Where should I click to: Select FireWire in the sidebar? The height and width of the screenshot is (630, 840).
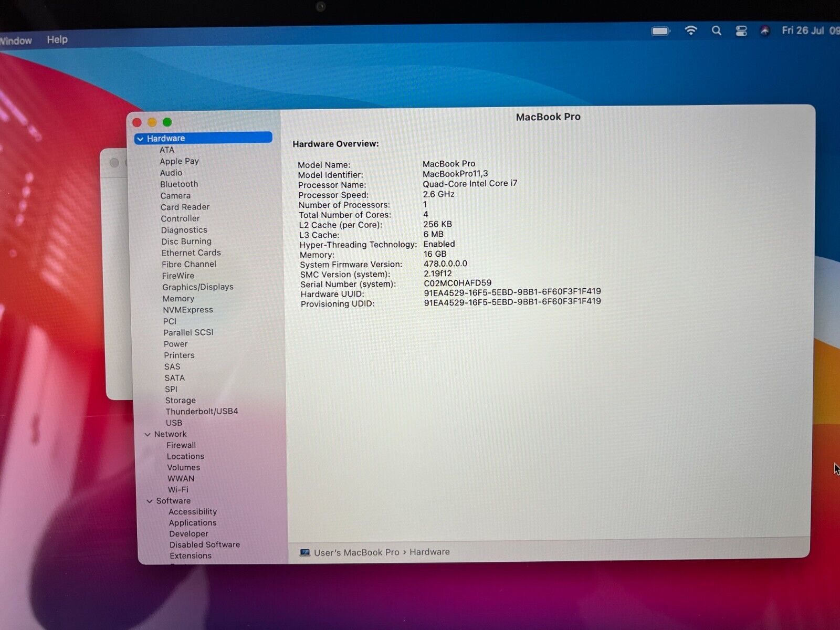(178, 276)
